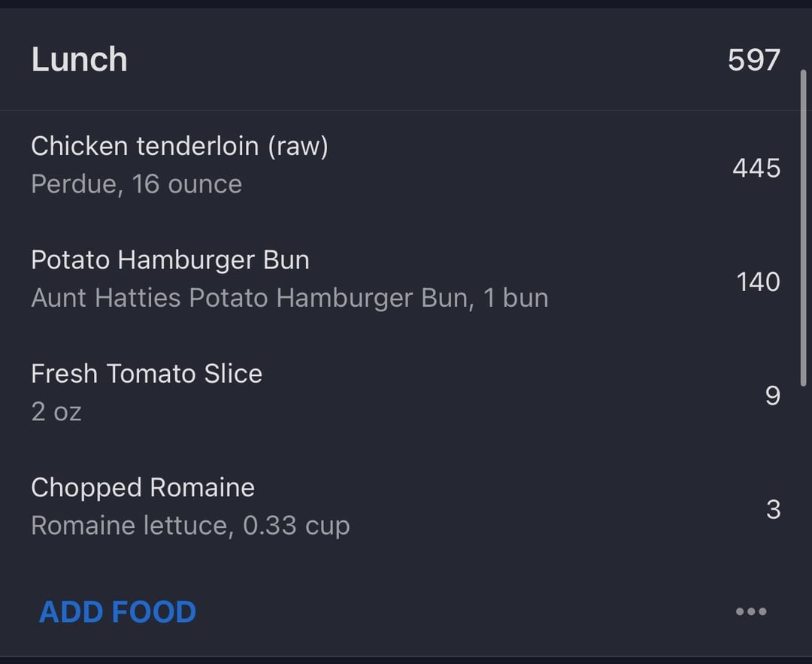Open the Chicken tenderloin (raw) entry

(406, 167)
